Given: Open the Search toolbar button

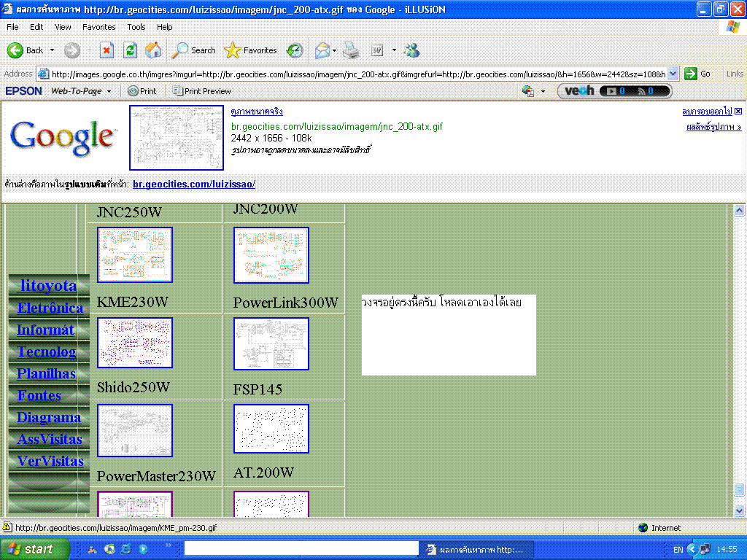Looking at the screenshot, I should (x=193, y=50).
